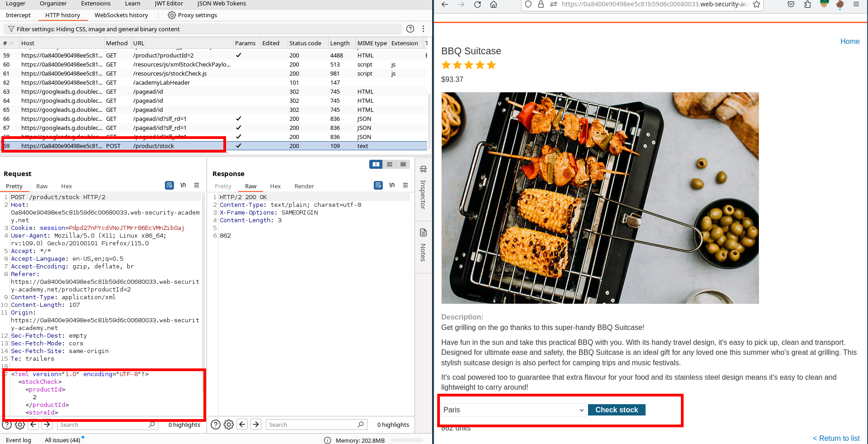Screen dimensions: 868x444
Task: Open Firefox tracking protection shield icon
Action: pos(528,4)
